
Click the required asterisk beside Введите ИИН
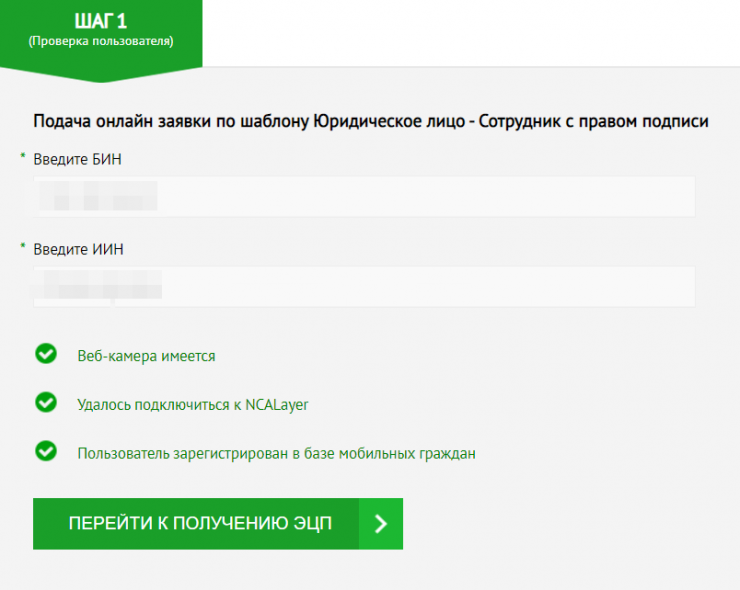[22, 244]
